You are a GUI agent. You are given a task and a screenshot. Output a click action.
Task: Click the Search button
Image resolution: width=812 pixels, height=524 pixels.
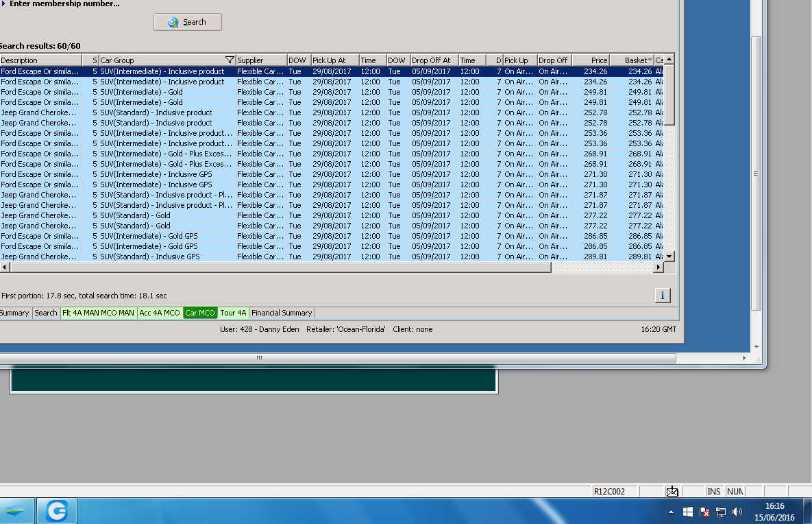tap(188, 22)
